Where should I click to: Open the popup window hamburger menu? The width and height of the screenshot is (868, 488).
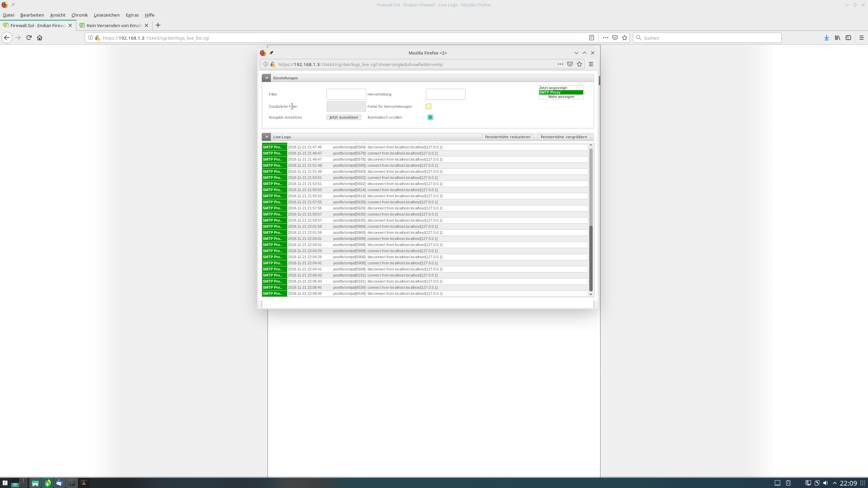[x=591, y=64]
